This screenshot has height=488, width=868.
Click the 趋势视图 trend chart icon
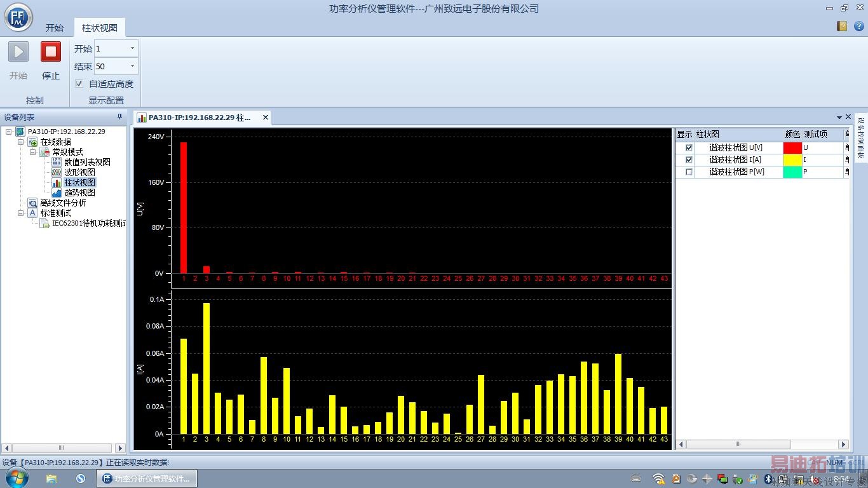(57, 193)
